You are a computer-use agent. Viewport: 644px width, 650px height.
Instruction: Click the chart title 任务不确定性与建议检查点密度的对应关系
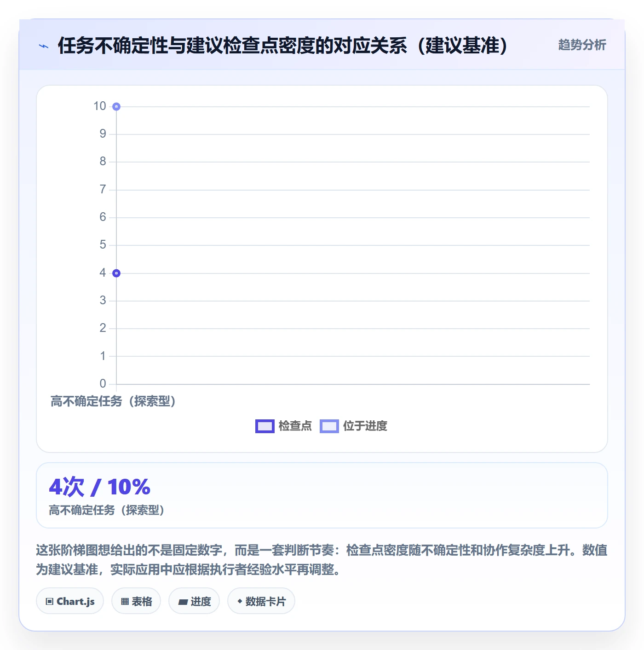coord(282,46)
